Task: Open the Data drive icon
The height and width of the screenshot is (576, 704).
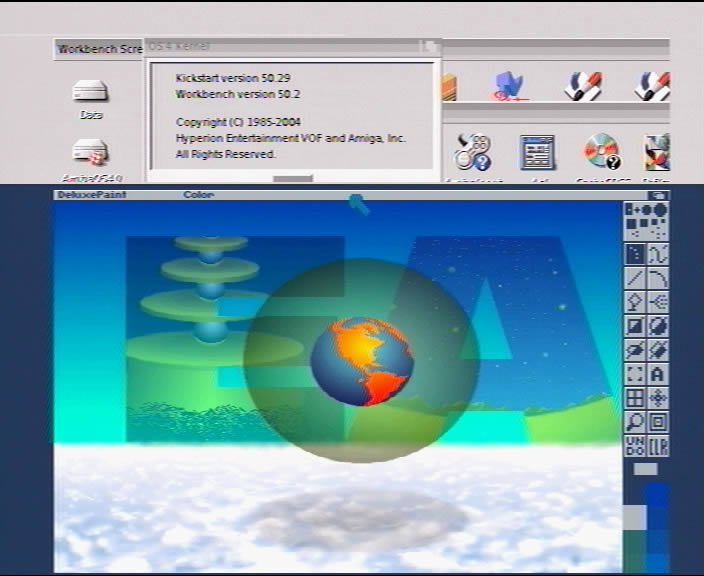Action: [90, 99]
